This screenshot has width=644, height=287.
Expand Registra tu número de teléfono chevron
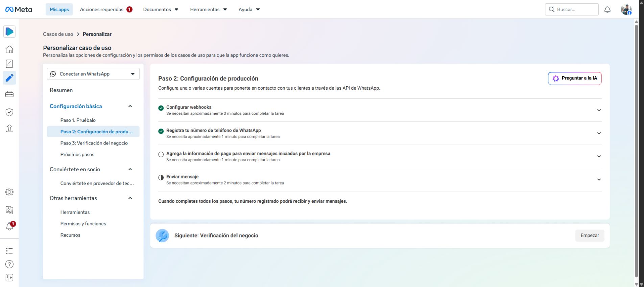599,133
